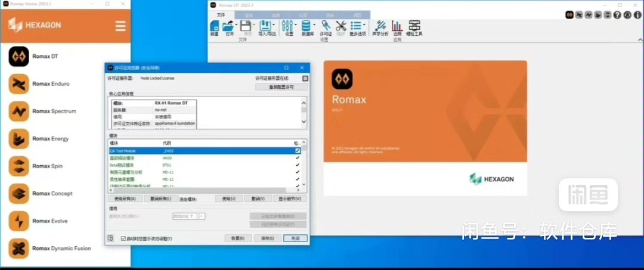Click the 维护 wrench-and-screwdriver icon

click(341, 26)
